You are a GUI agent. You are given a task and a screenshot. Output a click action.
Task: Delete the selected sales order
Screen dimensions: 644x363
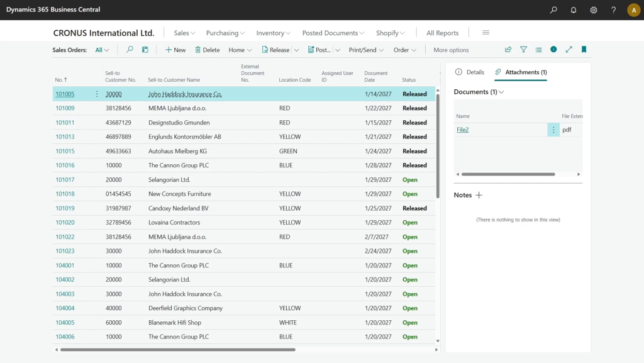[x=208, y=50]
